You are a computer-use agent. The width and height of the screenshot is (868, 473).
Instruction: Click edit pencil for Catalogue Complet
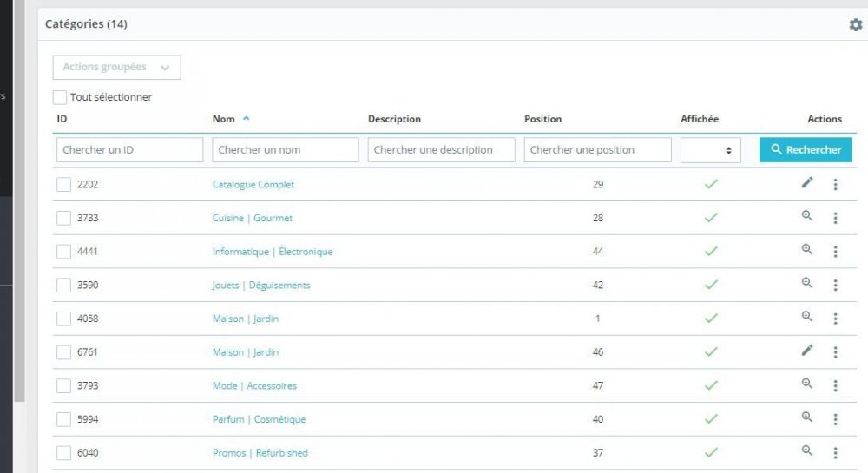807,182
